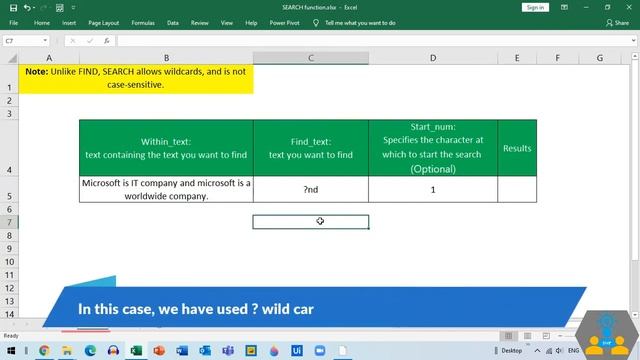Click the Windows Start button

[11, 351]
